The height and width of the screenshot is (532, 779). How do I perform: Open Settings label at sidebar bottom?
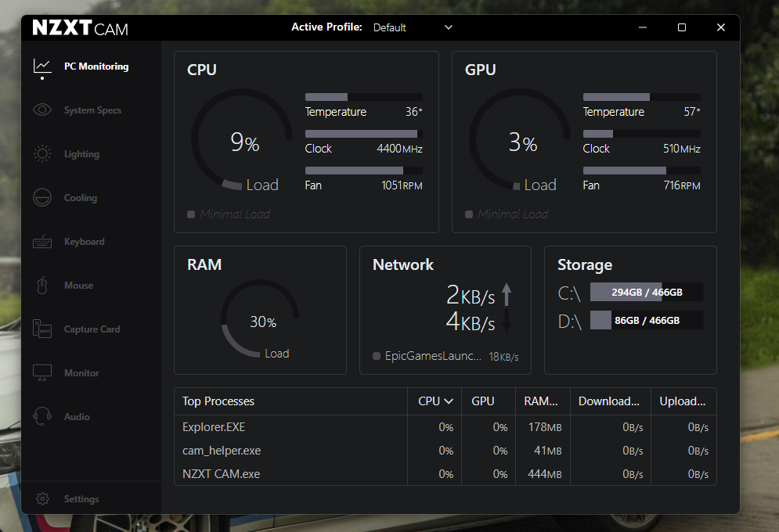click(x=81, y=499)
